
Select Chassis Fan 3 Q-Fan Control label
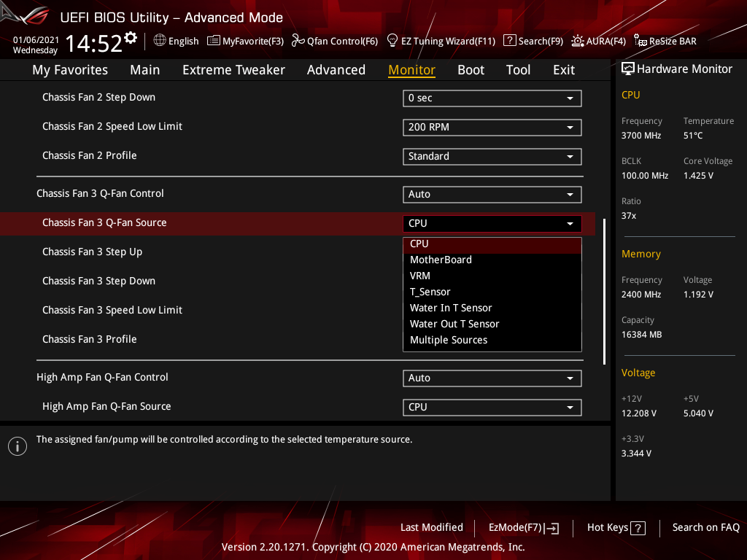[x=100, y=193]
